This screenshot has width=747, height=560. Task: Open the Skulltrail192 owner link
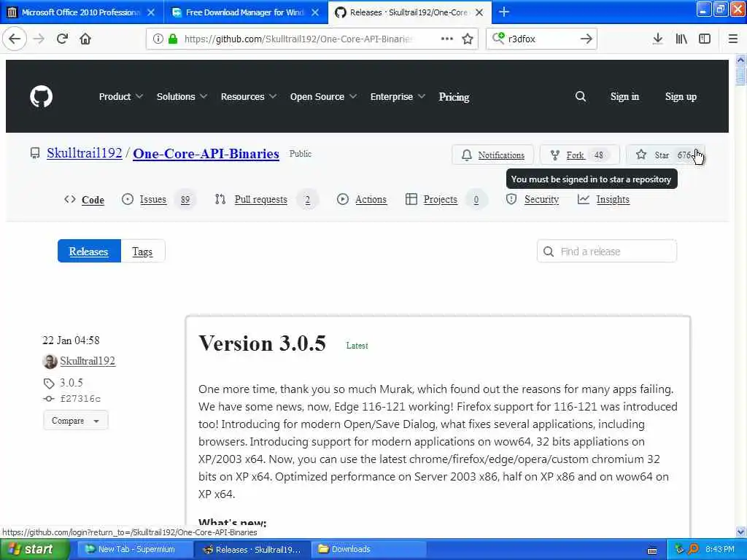click(x=85, y=153)
